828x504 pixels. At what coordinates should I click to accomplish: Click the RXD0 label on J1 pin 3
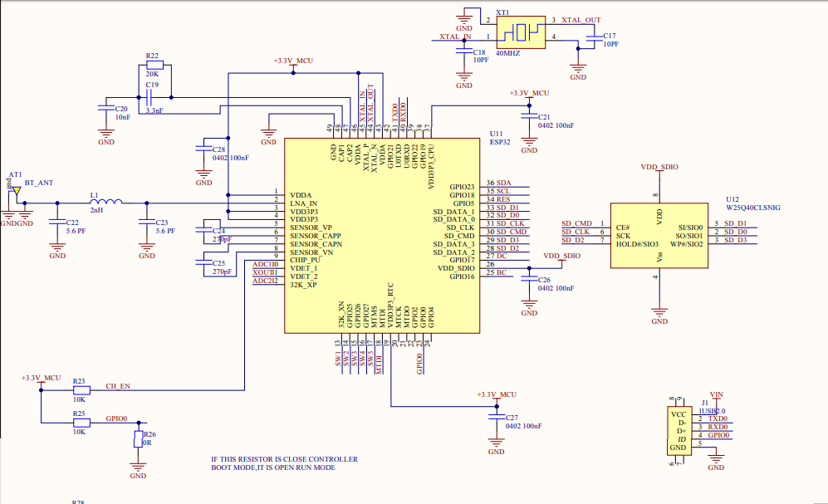tap(718, 427)
